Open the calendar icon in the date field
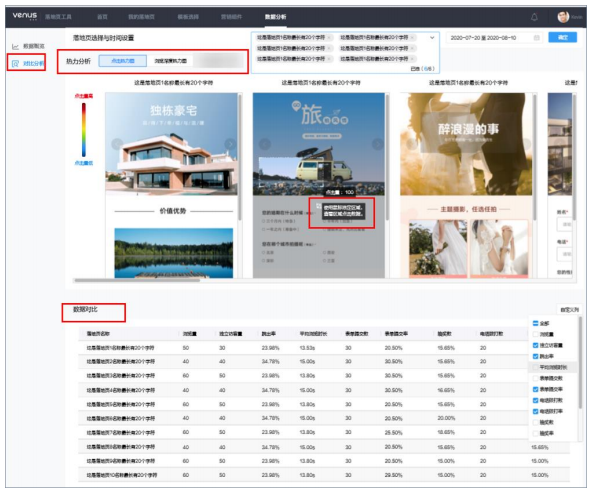 pos(536,38)
